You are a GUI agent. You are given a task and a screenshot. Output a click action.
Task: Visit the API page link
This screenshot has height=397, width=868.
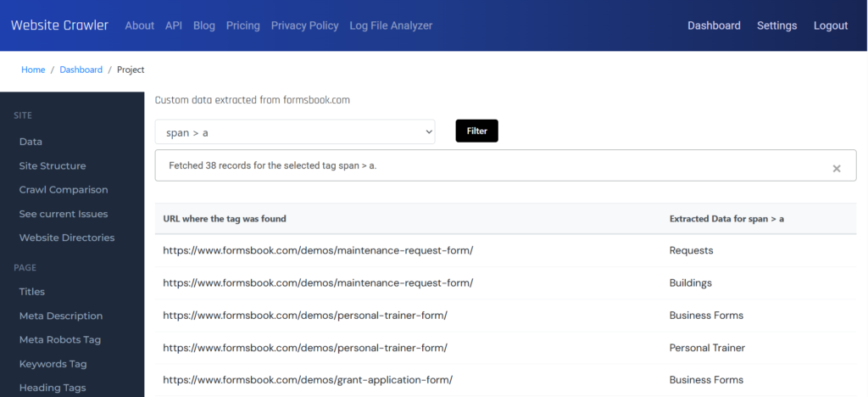174,25
